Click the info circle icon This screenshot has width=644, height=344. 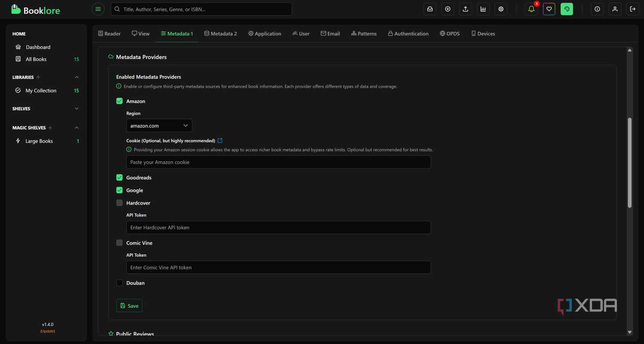coord(597,9)
